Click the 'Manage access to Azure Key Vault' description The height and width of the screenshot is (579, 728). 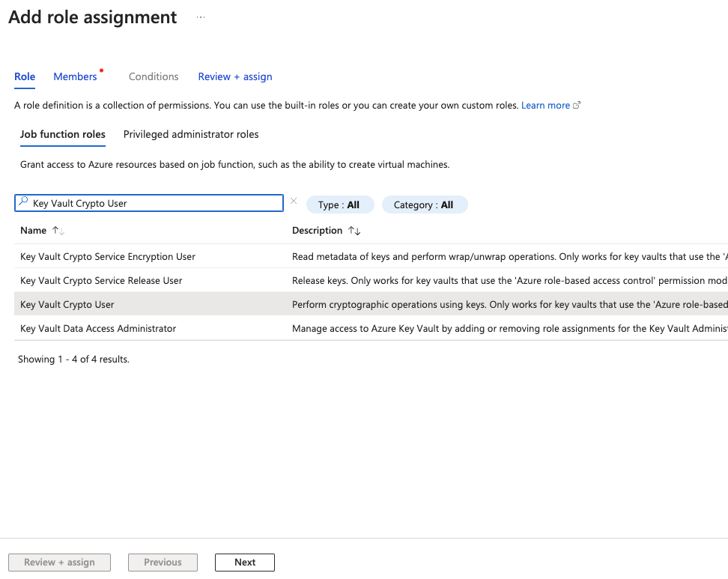[x=510, y=328]
